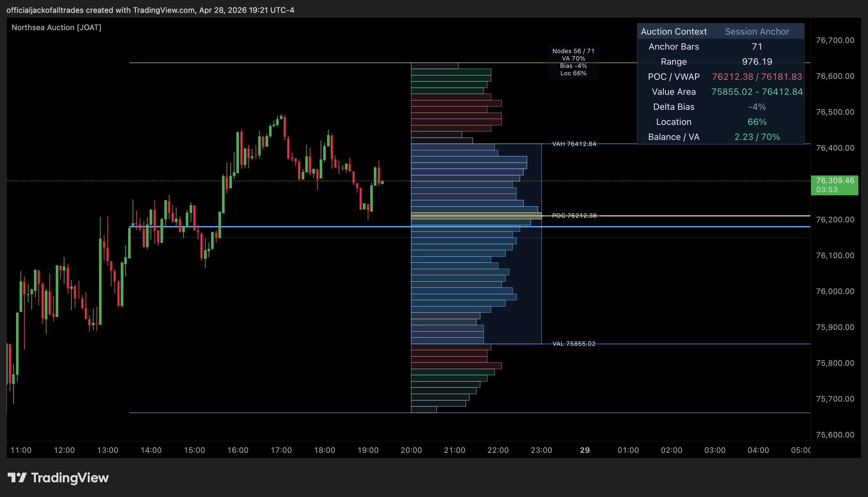The width and height of the screenshot is (868, 497).
Task: Click the Delta Bias value -4%
Action: click(757, 107)
